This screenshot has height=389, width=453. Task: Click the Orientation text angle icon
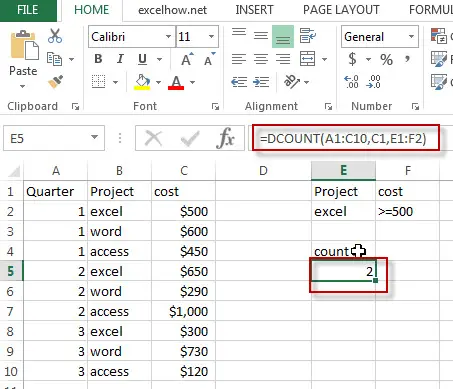(x=292, y=82)
